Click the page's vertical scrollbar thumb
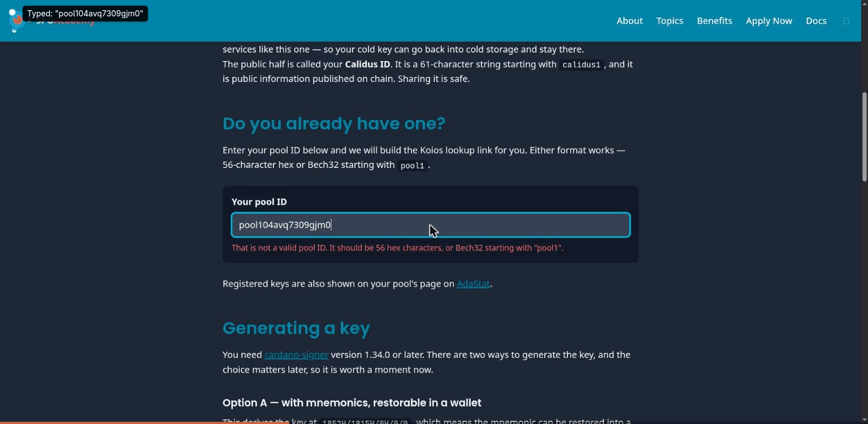The width and height of the screenshot is (868, 424). (864, 137)
